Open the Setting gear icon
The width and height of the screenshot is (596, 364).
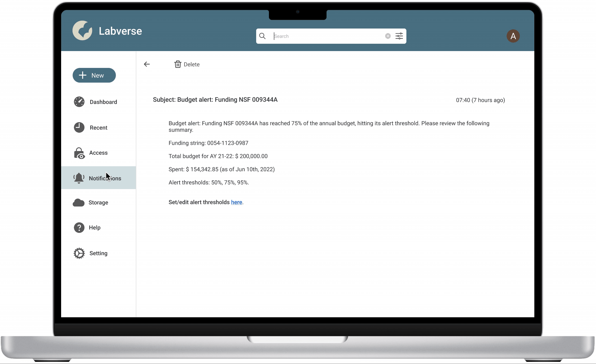(79, 253)
